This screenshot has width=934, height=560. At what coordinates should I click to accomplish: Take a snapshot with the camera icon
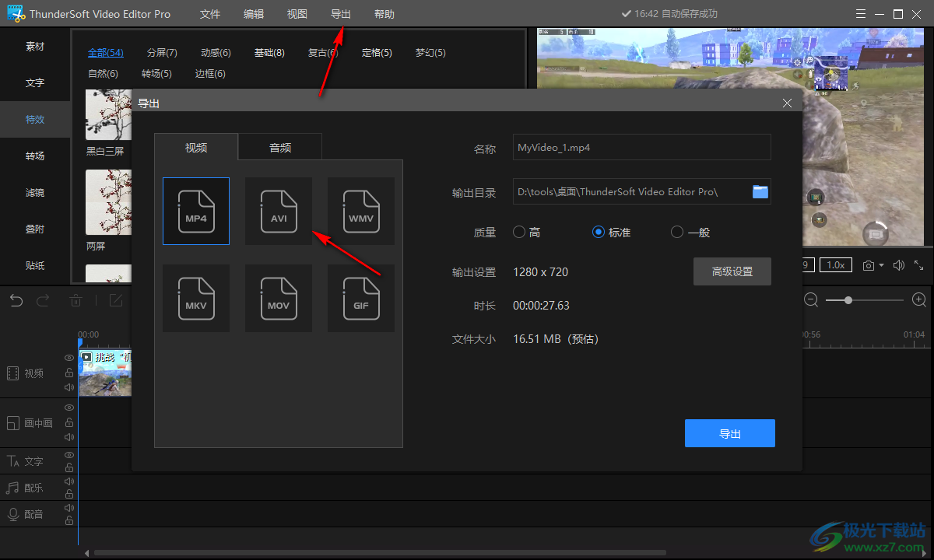pyautogui.click(x=869, y=265)
